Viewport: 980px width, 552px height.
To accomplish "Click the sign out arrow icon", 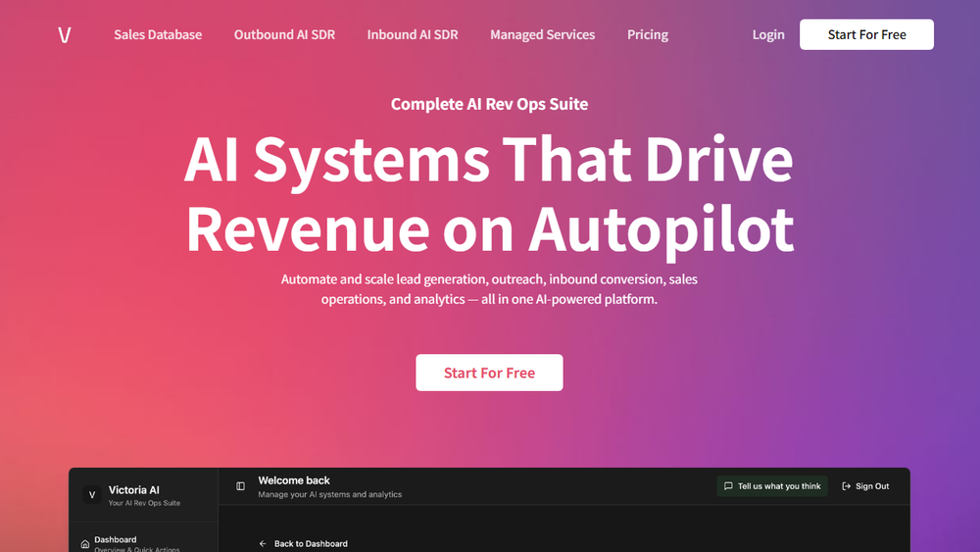I will click(847, 485).
